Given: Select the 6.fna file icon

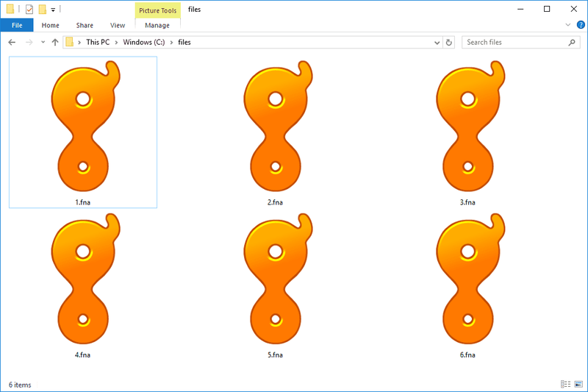Looking at the screenshot, I should click(x=470, y=279).
